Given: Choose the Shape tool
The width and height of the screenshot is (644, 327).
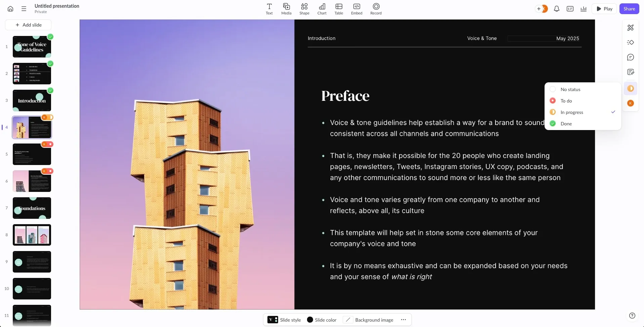Looking at the screenshot, I should tap(304, 9).
